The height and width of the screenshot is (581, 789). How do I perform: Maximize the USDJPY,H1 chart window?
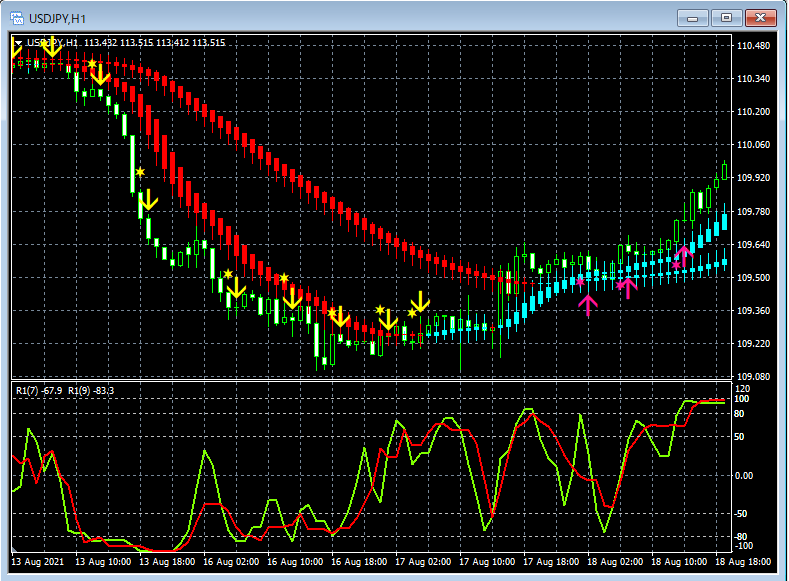point(727,17)
